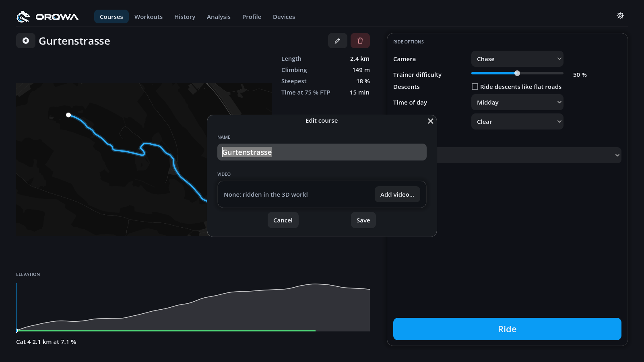Start the ride with the Ride button
Screen dimensions: 644x362
tap(507, 329)
